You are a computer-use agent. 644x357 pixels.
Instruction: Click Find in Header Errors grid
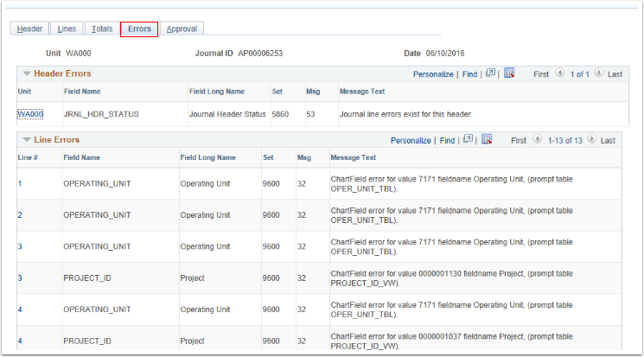coord(469,74)
